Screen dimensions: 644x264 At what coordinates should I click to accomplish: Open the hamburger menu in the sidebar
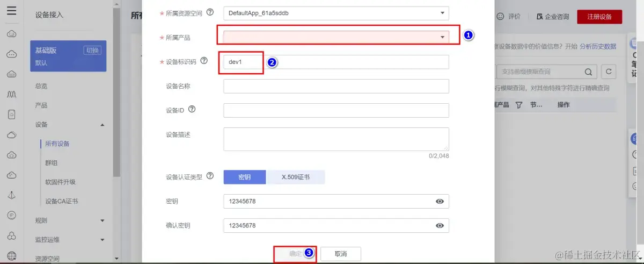pyautogui.click(x=12, y=10)
